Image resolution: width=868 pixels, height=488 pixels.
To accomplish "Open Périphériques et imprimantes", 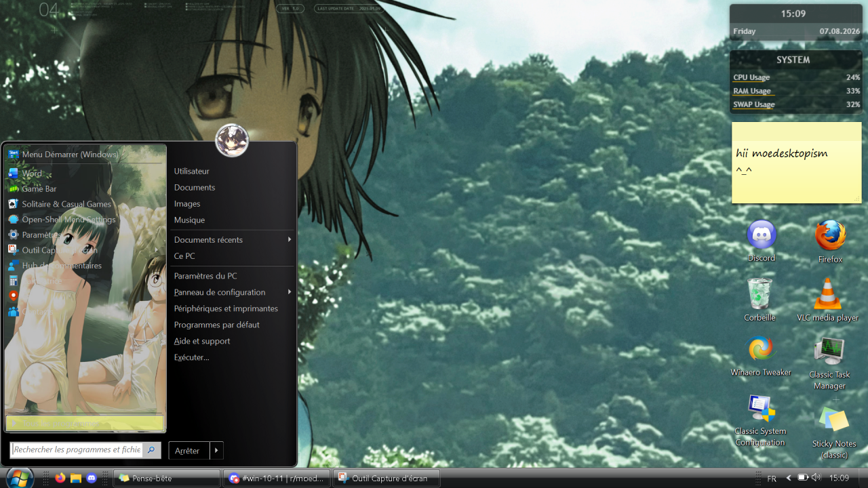I will [232, 308].
